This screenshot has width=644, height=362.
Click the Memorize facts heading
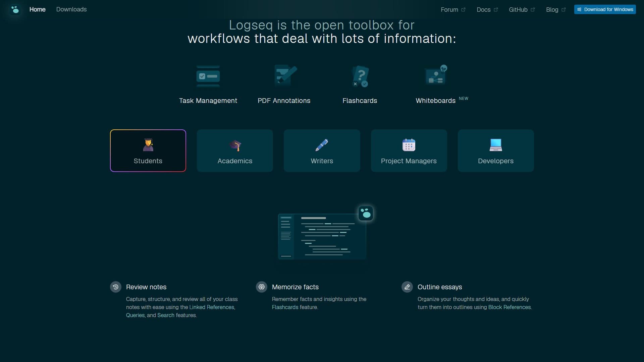click(295, 287)
